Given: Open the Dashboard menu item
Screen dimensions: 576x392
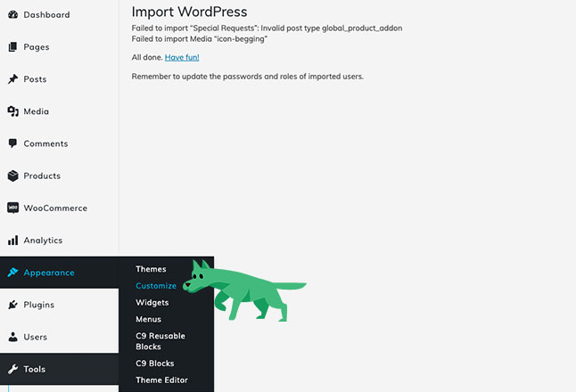Looking at the screenshot, I should [46, 14].
